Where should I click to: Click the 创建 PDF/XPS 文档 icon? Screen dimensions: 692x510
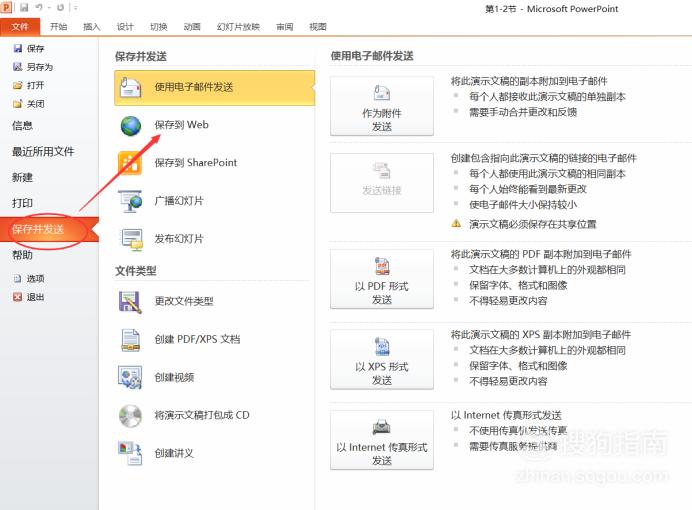[x=131, y=340]
